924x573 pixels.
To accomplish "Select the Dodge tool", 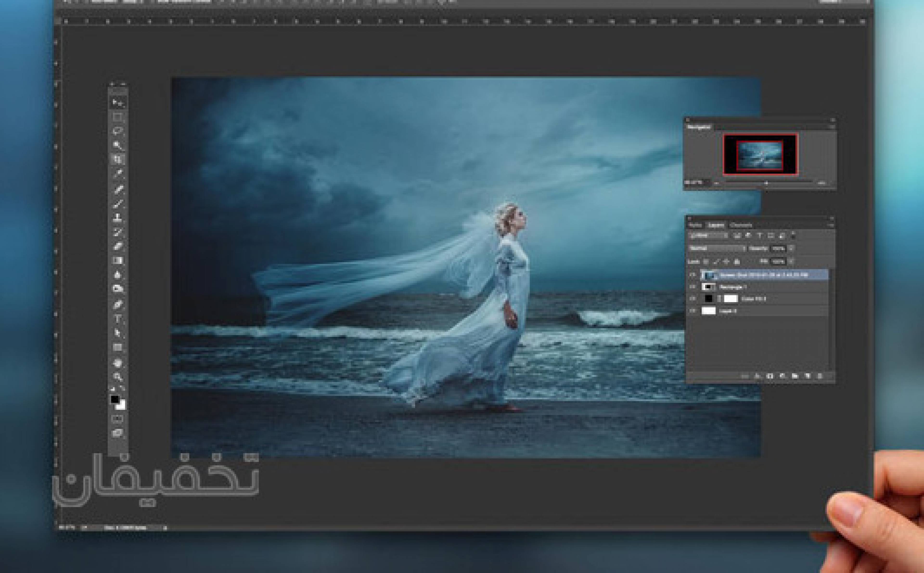I will point(118,289).
